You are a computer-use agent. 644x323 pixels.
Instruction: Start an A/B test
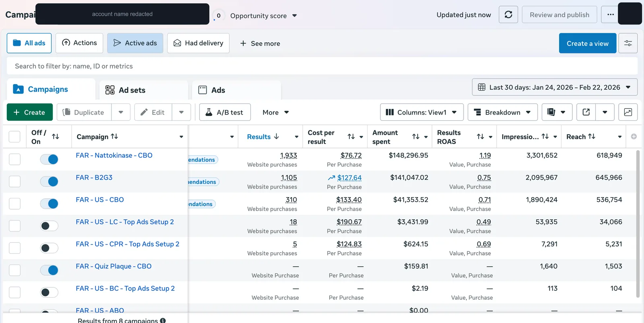click(225, 112)
